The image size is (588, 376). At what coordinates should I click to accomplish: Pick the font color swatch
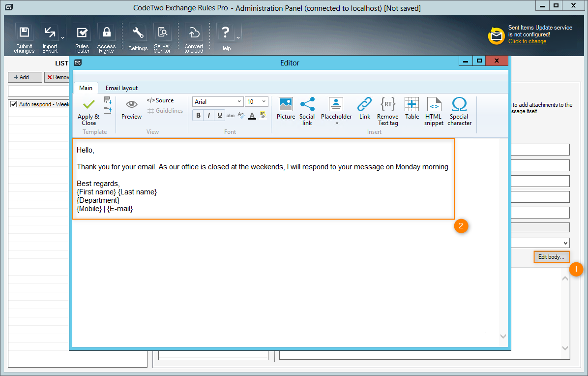click(x=252, y=116)
